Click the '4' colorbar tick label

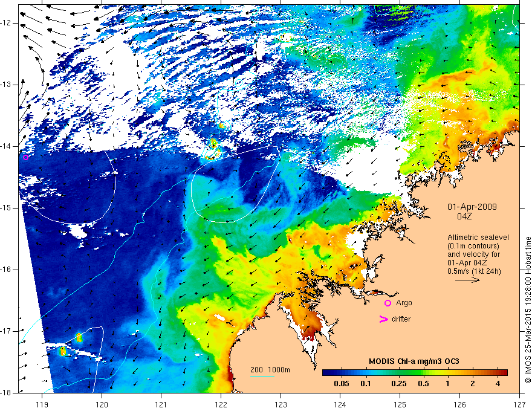tap(498, 384)
